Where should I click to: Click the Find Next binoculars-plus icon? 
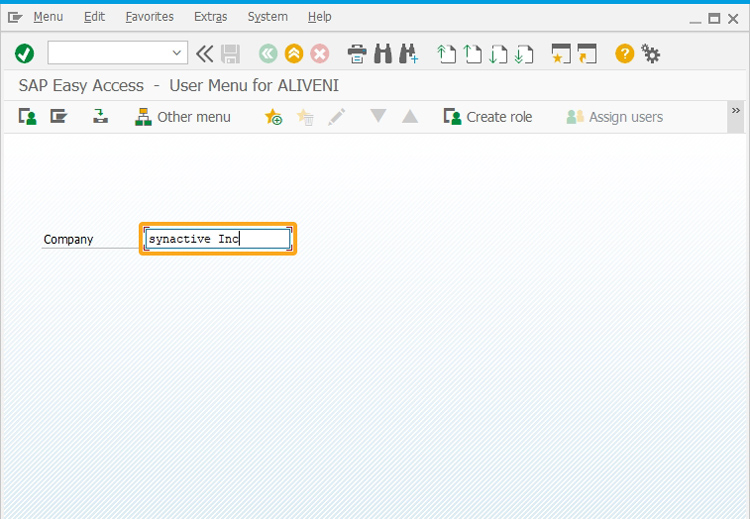(x=408, y=54)
